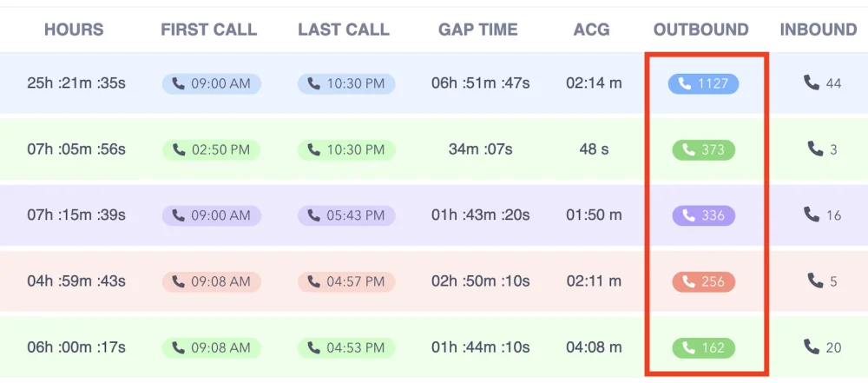Click the red 256 outbound calls badge
The height and width of the screenshot is (383, 868).
pyautogui.click(x=702, y=281)
